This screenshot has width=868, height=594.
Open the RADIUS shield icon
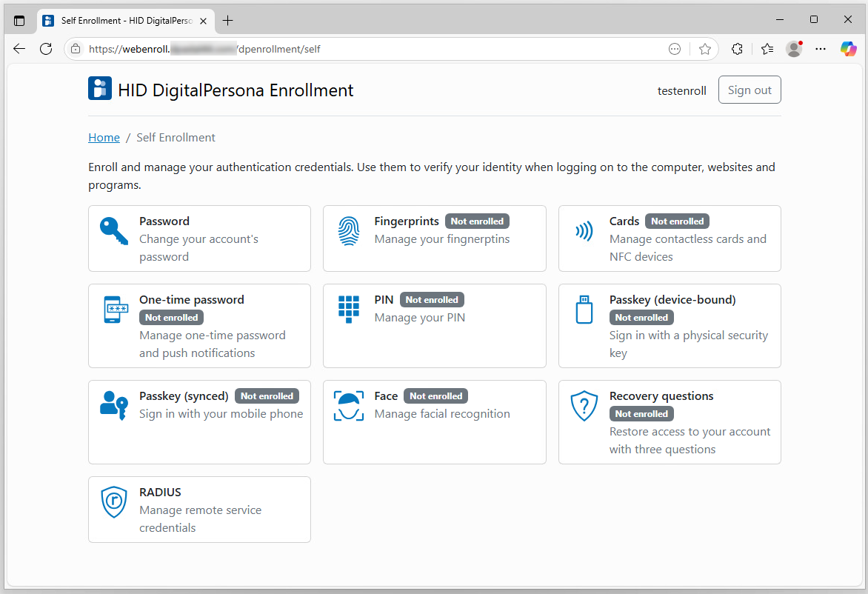coord(114,502)
